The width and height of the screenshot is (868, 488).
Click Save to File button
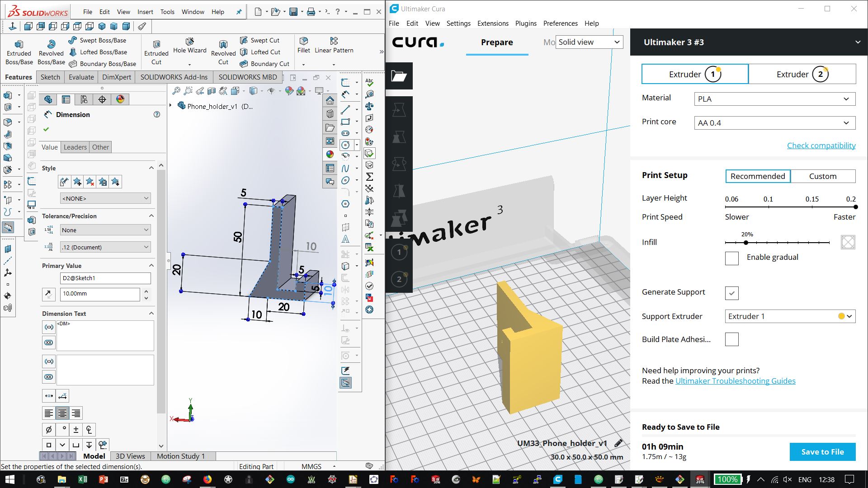[x=822, y=452]
